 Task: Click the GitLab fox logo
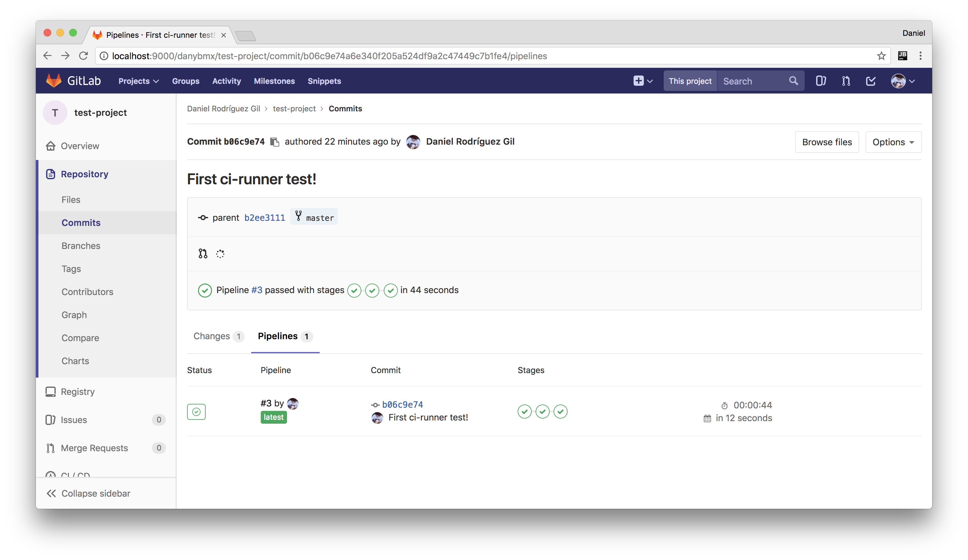[x=54, y=81]
